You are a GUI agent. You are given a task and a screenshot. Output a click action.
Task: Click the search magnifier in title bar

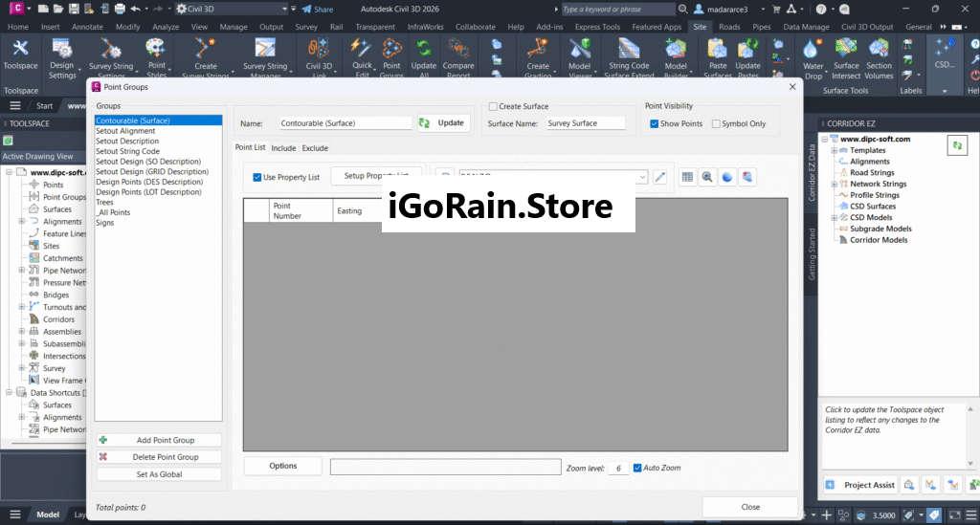click(x=683, y=9)
